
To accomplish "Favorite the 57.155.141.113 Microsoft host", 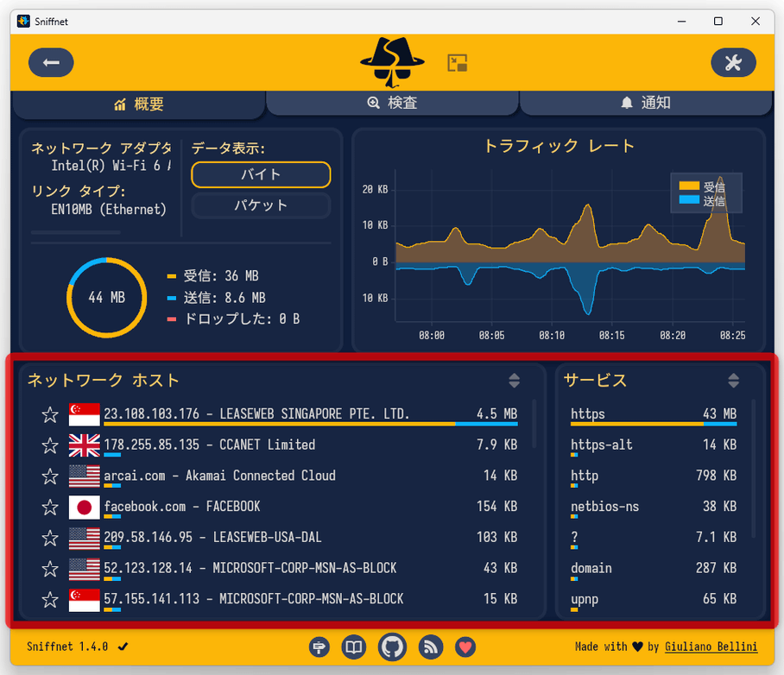I will [x=50, y=600].
